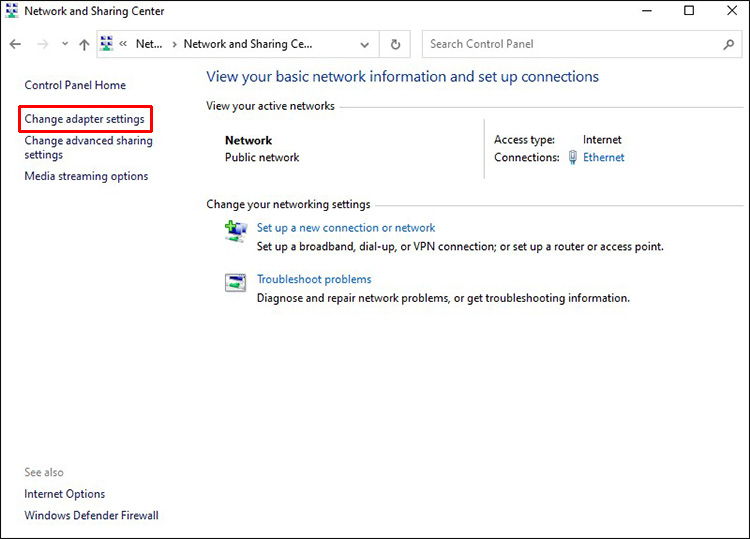The width and height of the screenshot is (750, 539).
Task: Click the Network and Sharing Center title icon
Action: 13,11
